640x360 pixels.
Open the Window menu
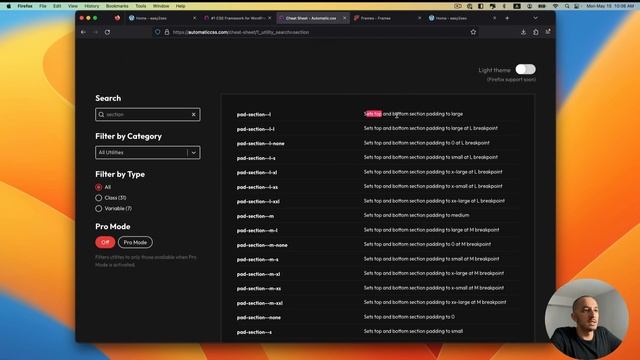(x=161, y=6)
